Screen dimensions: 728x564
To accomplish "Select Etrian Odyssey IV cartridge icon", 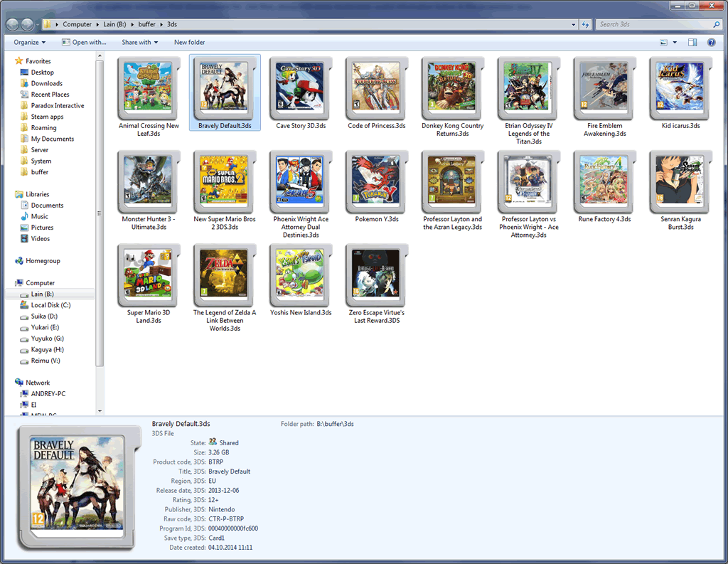I will pos(529,88).
